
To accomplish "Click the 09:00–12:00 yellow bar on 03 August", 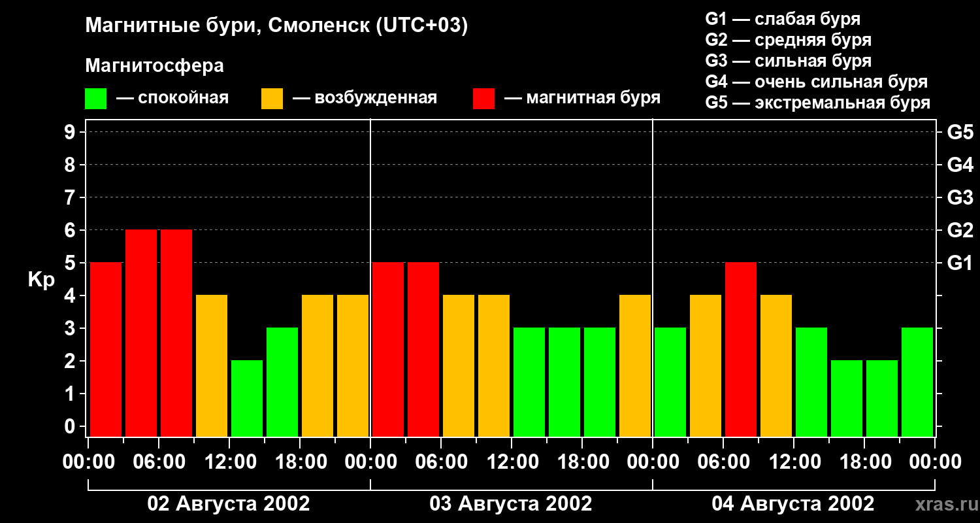I will [494, 365].
